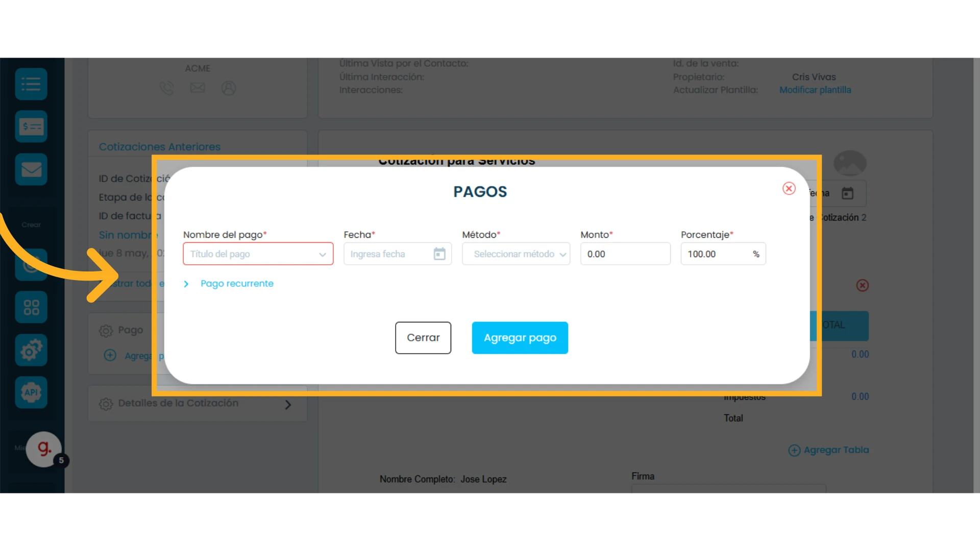Click the Agregar Tabla link
This screenshot has height=551, width=980.
pos(828,450)
